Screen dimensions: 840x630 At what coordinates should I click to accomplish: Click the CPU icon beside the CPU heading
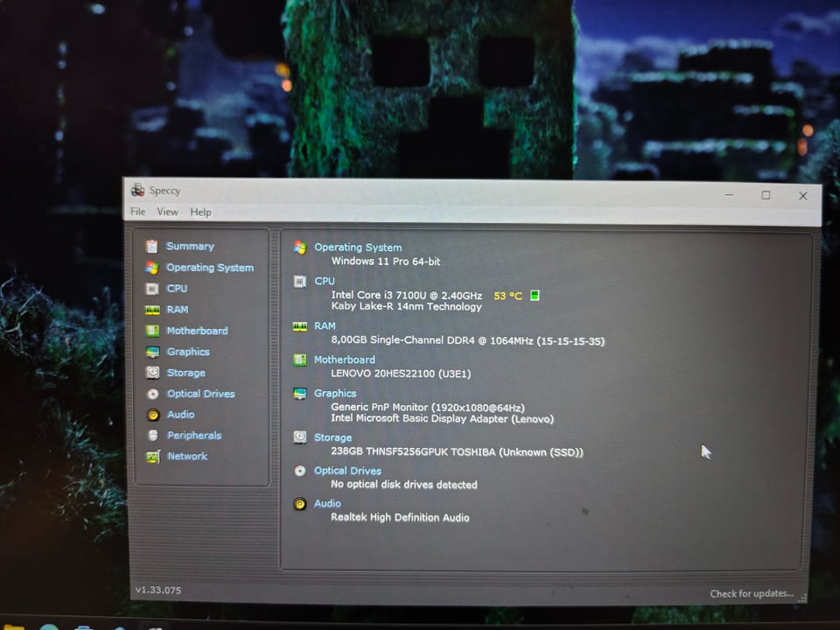point(300,281)
